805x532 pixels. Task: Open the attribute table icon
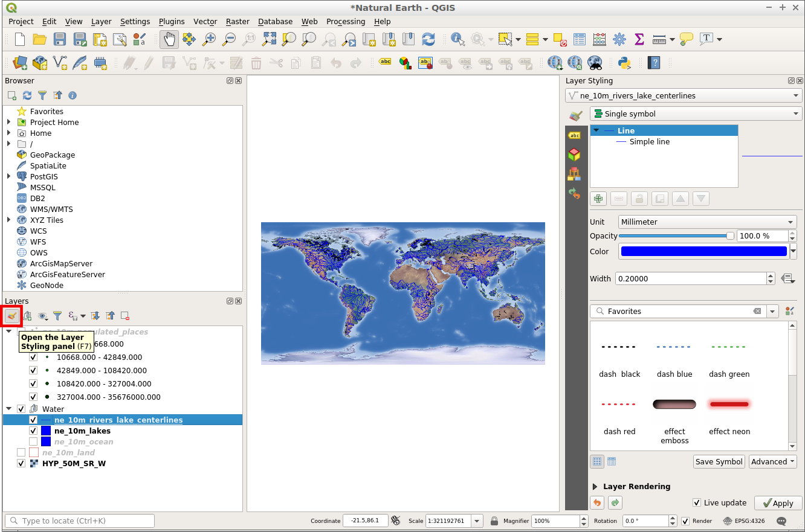tap(580, 40)
